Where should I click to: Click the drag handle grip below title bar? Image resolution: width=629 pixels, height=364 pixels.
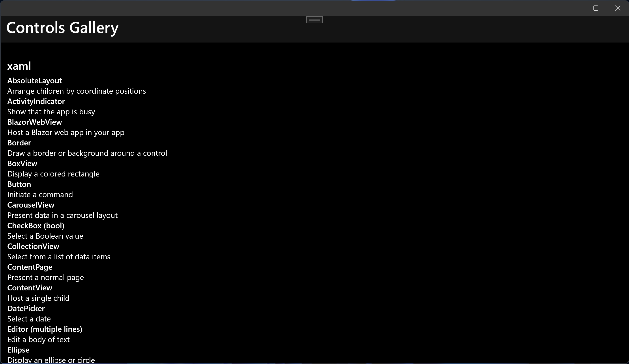pos(314,20)
